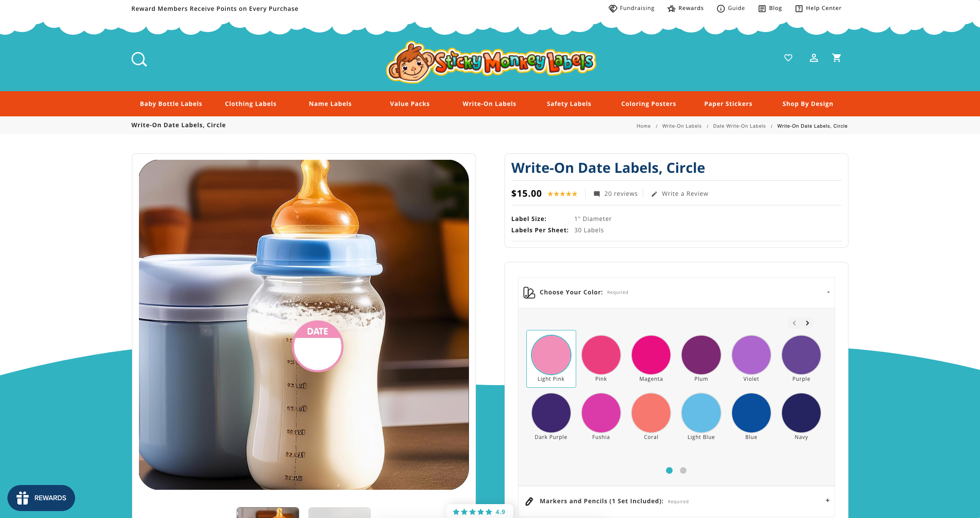The width and height of the screenshot is (980, 518).
Task: Open the Rewards gift widget
Action: pyautogui.click(x=41, y=498)
